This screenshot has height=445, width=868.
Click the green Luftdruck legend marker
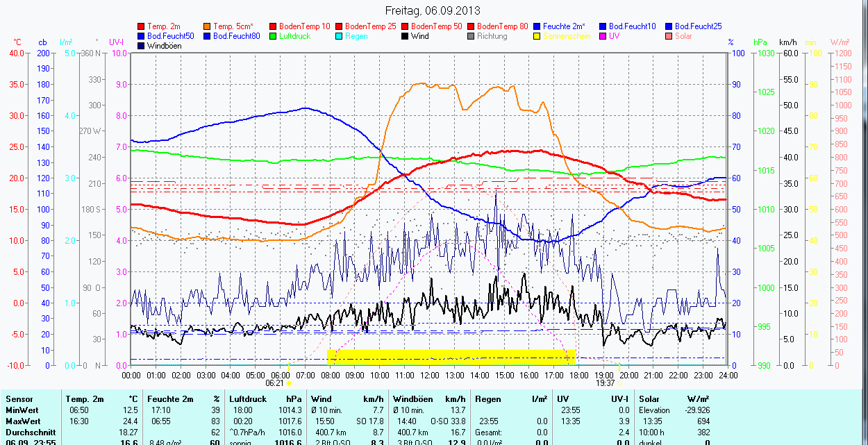click(x=274, y=36)
